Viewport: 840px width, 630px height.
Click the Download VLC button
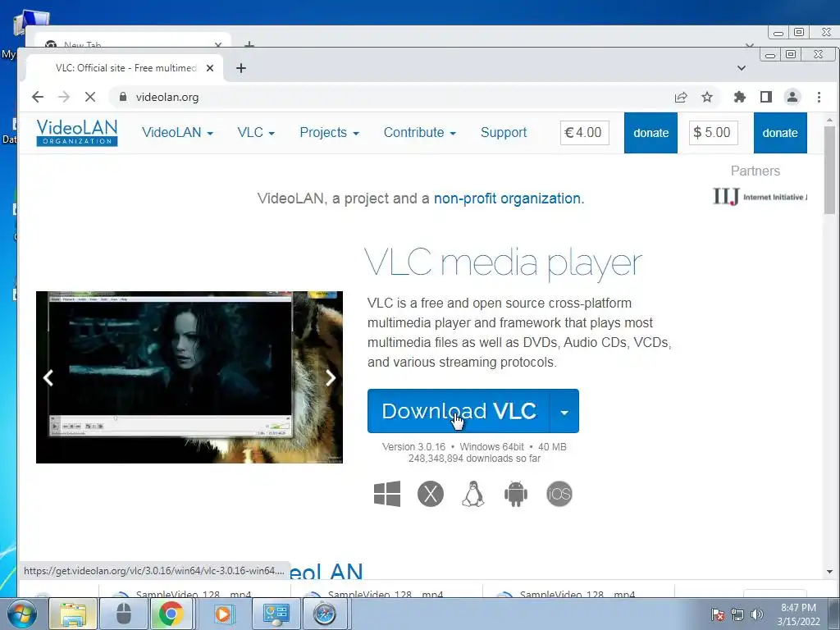pyautogui.click(x=459, y=411)
